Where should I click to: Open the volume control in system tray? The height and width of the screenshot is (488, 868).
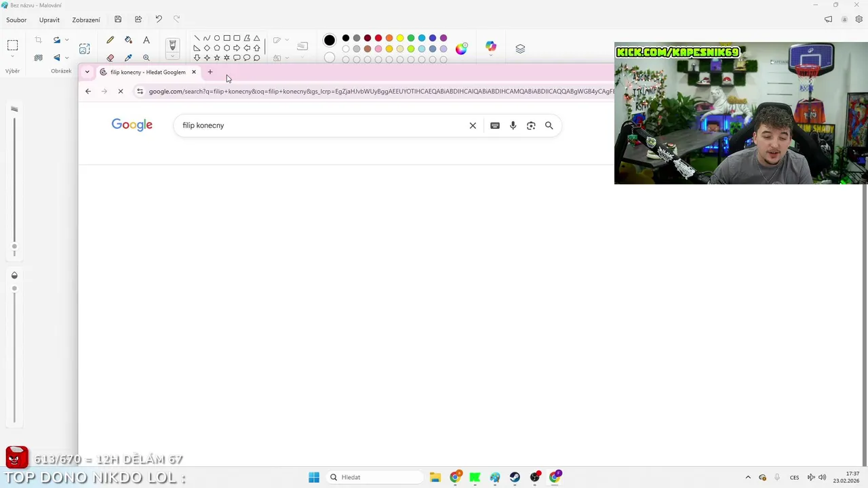(x=822, y=477)
